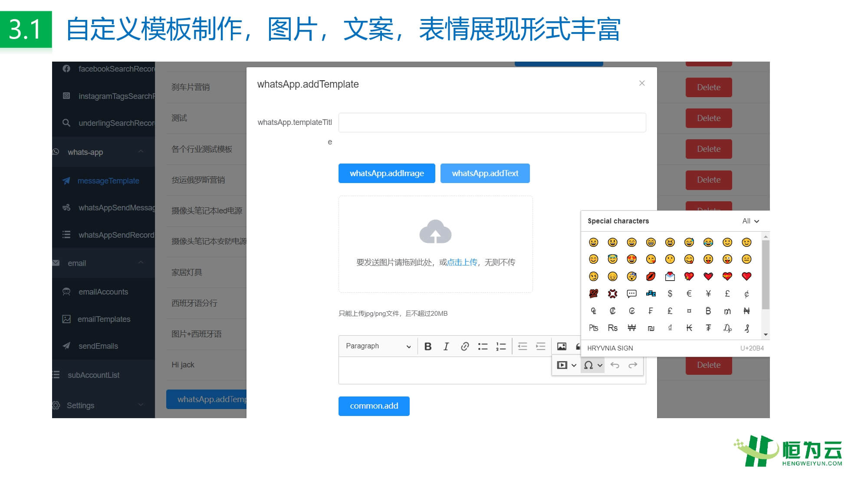
Task: Open sendEmails in the sidebar
Action: [98, 346]
